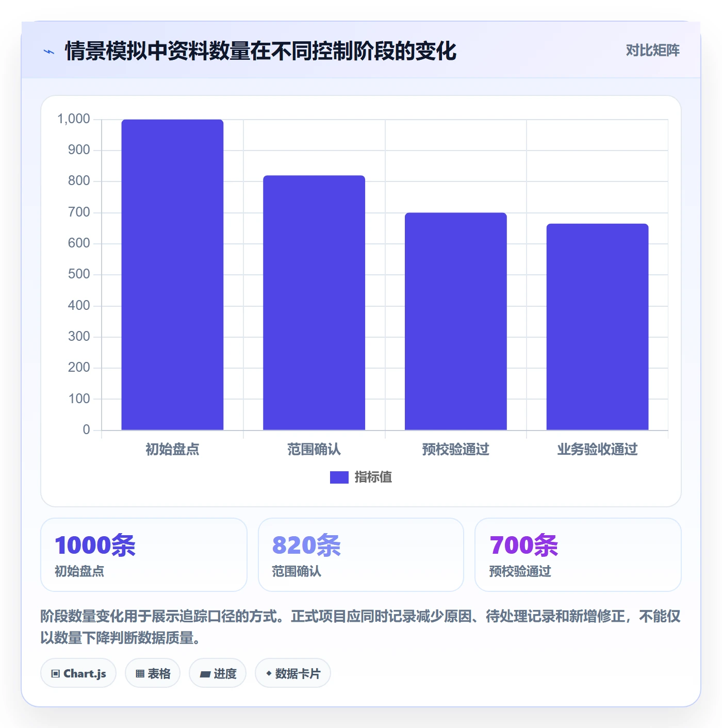Click the 700条 stat value
The width and height of the screenshot is (722, 728).
524,545
